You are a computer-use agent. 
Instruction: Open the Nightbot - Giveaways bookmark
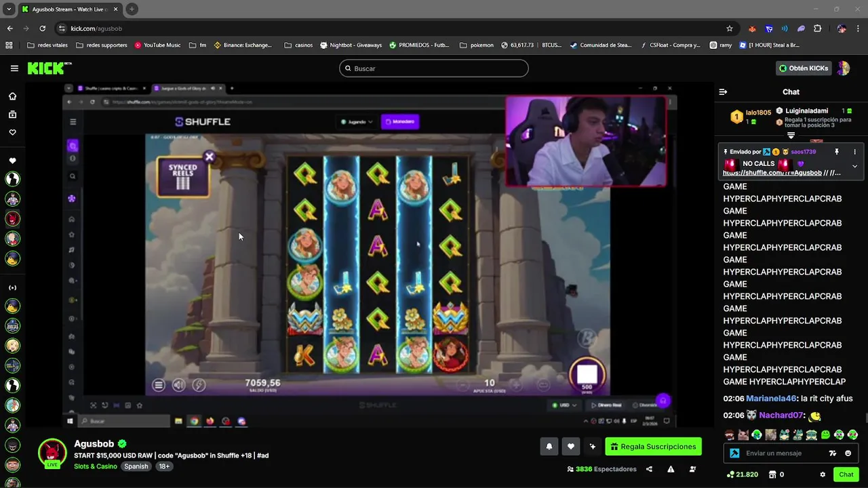351,45
